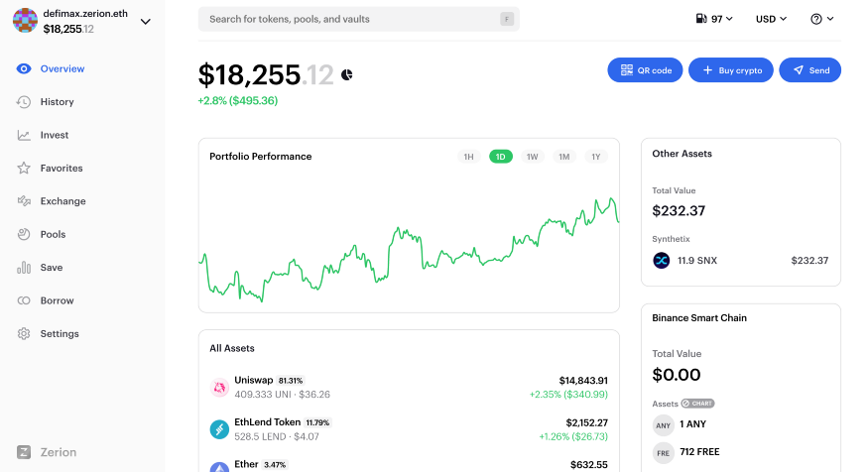Open the gas price 97 dropdown

(x=714, y=19)
